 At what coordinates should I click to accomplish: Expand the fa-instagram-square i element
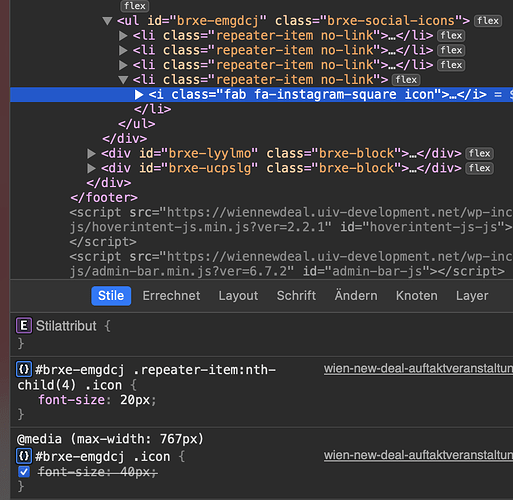click(139, 95)
